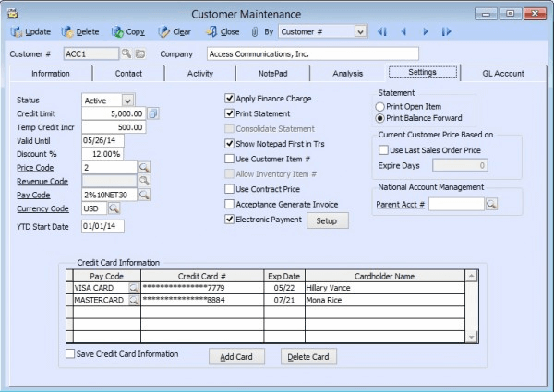Select the Settings tab
554x392 pixels.
(x=423, y=72)
